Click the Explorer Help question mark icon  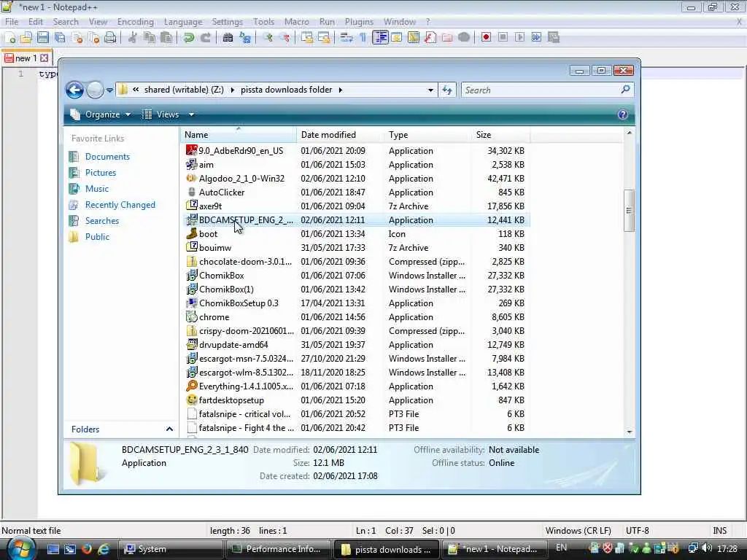622,114
